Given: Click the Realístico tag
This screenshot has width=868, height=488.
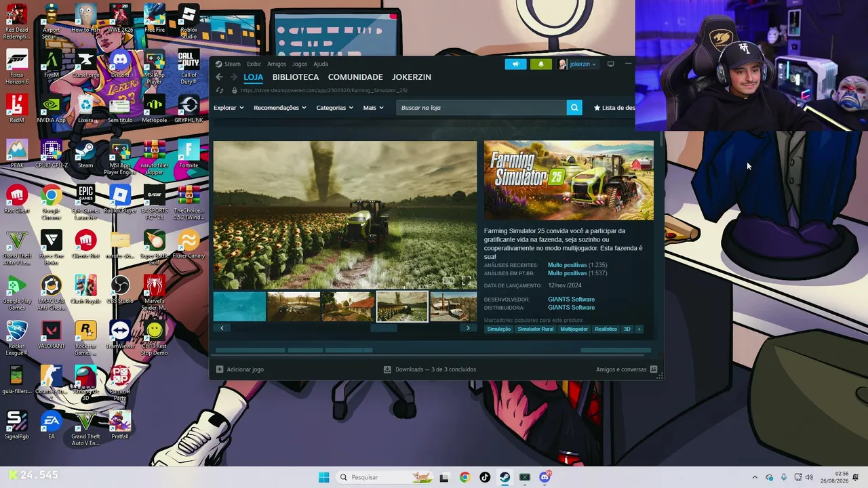Looking at the screenshot, I should coord(606,329).
